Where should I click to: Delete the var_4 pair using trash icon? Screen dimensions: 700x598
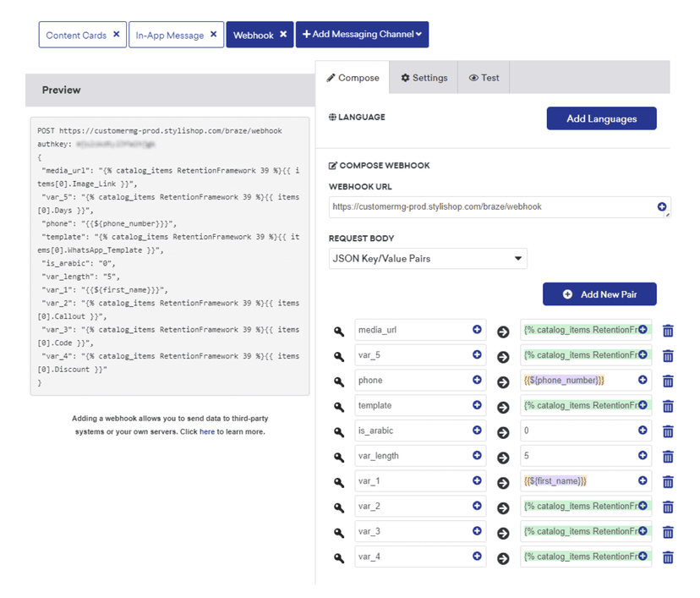tap(667, 557)
